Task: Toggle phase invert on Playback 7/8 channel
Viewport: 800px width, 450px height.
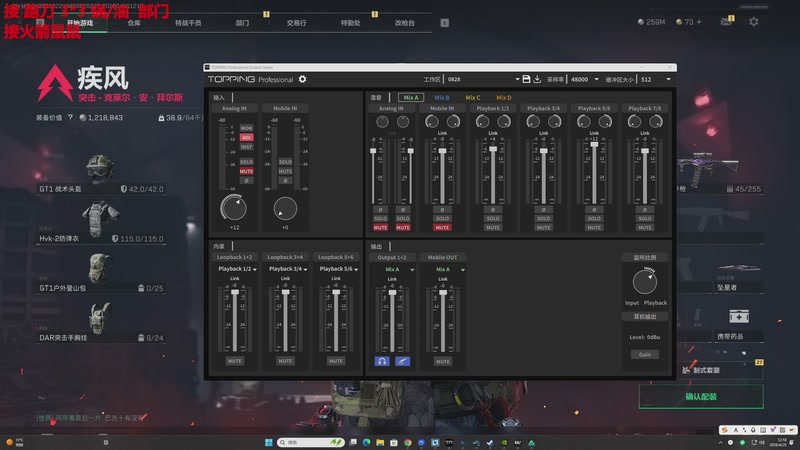Action: click(644, 210)
